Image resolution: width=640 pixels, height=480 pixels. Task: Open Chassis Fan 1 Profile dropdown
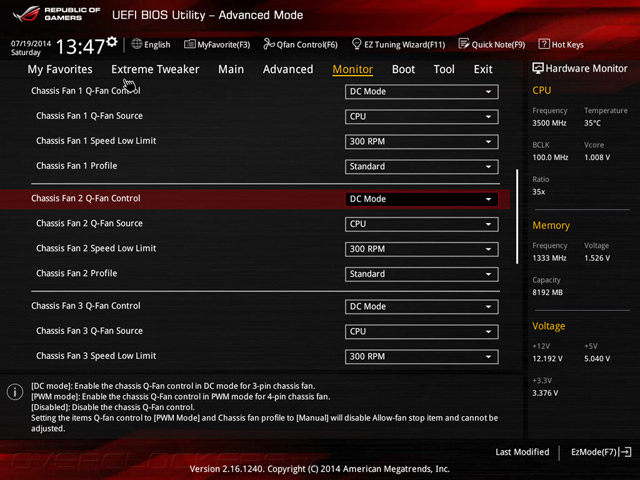click(x=421, y=167)
